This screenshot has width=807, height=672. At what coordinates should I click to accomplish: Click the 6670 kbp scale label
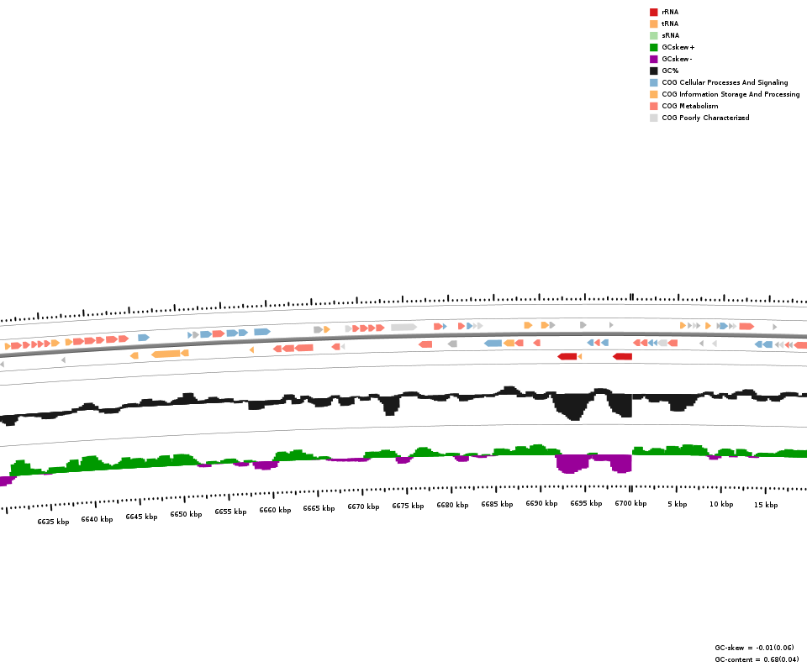(363, 507)
